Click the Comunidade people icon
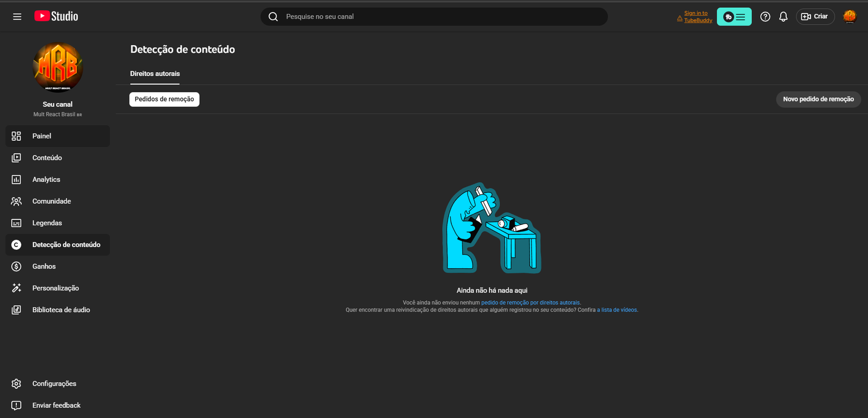The width and height of the screenshot is (868, 418). 16,201
